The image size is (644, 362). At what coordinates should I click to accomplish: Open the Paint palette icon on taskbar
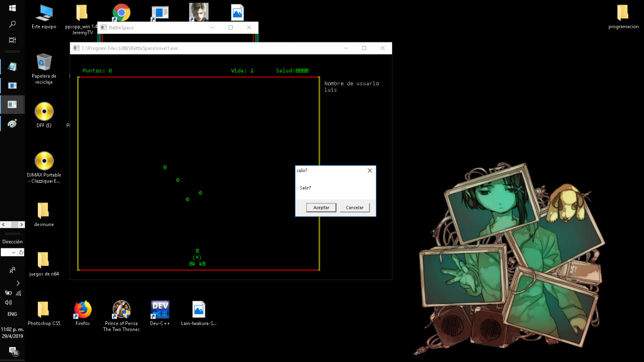pos(12,124)
